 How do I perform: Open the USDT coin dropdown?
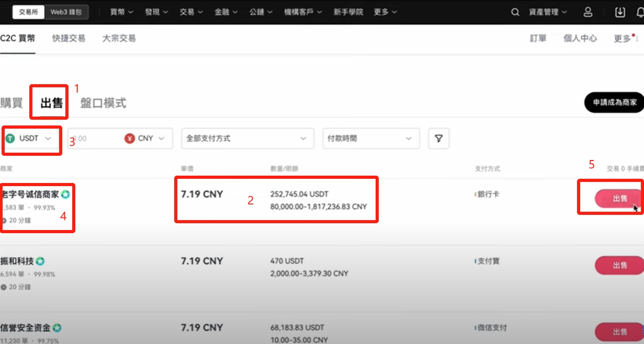point(29,139)
